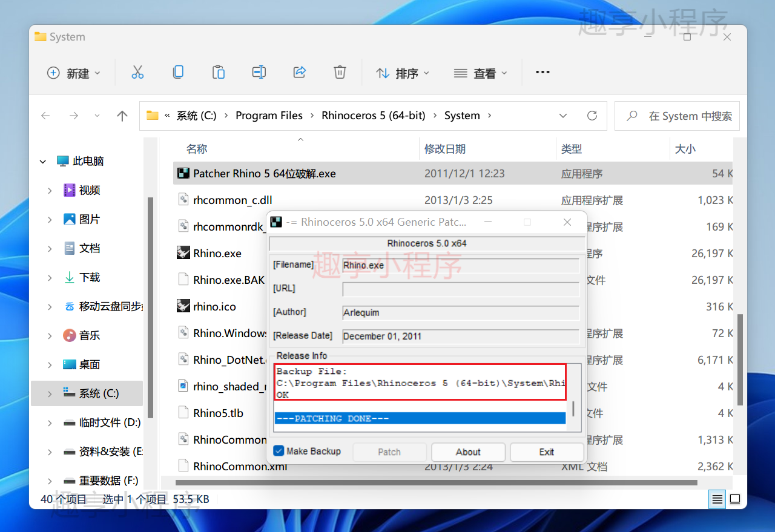Expand the 视频 tree node chevron

click(x=50, y=191)
